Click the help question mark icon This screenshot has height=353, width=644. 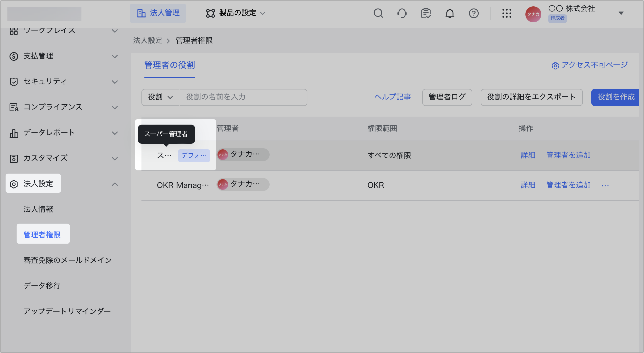474,13
